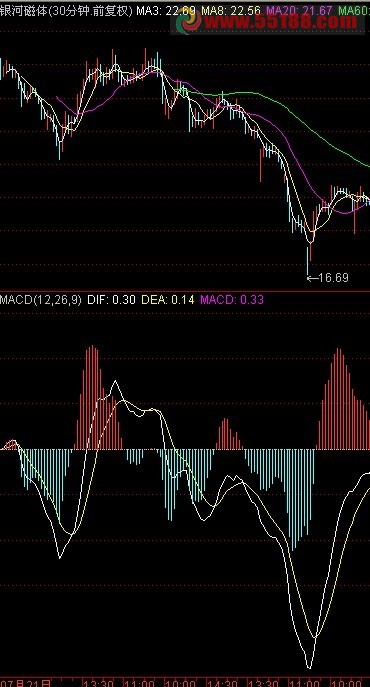370x687 pixels.
Task: Select the green MA60 indicator label
Action: pyautogui.click(x=354, y=11)
